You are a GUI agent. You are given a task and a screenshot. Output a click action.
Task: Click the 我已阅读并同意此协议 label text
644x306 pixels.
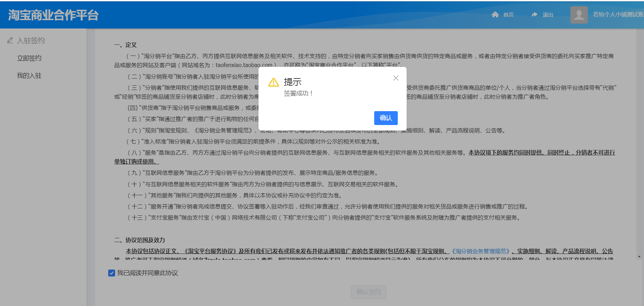point(147,273)
